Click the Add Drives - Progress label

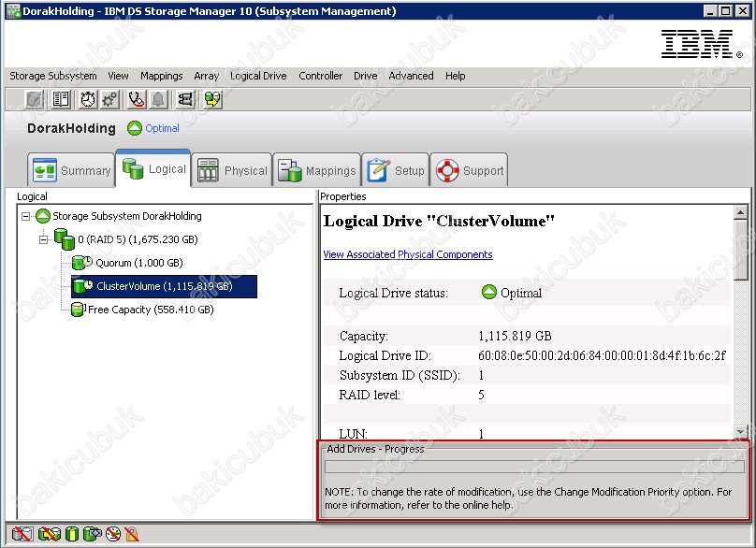pos(375,449)
